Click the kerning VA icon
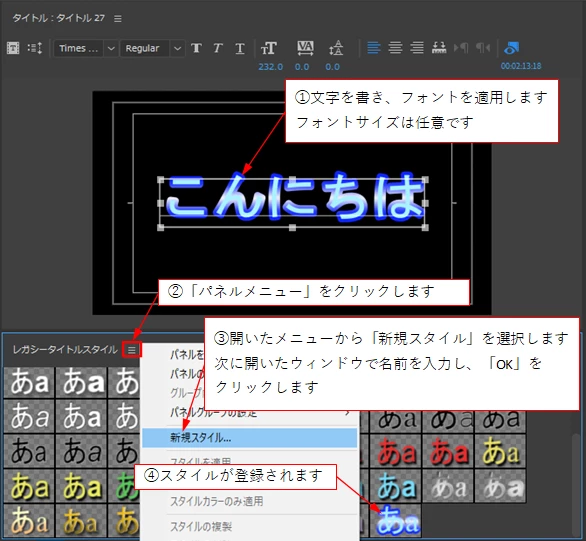The height and width of the screenshot is (541, 586). (x=305, y=48)
